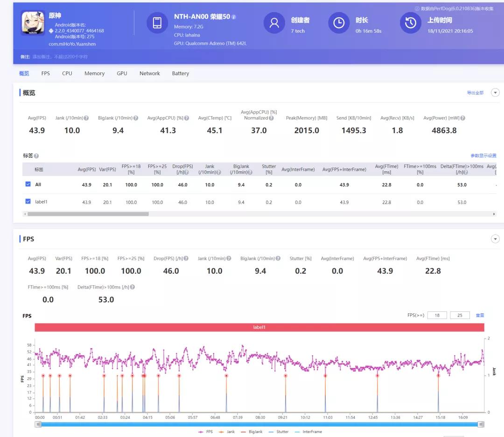Open 参数显示设置 parameter display settings

(x=483, y=155)
